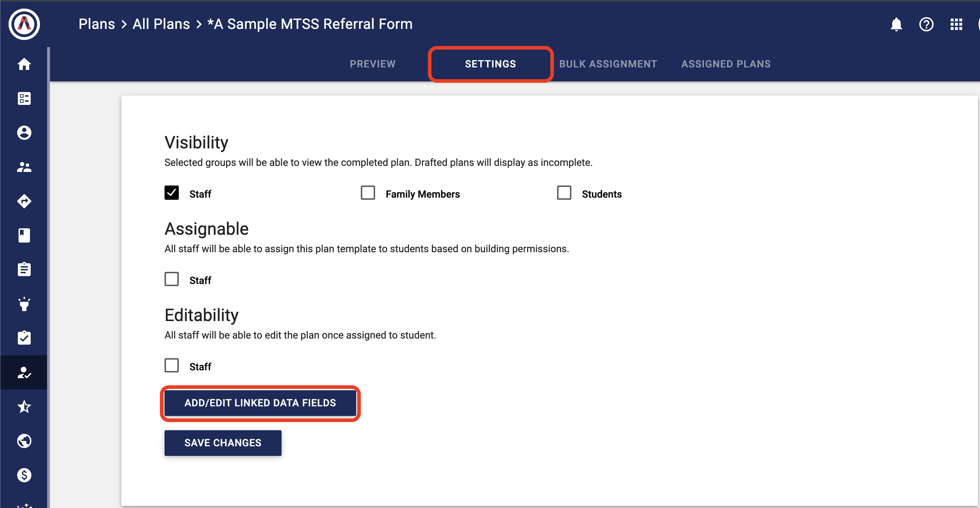Enable Family Members visibility checkbox
Screen dimensions: 980x508
[x=368, y=193]
